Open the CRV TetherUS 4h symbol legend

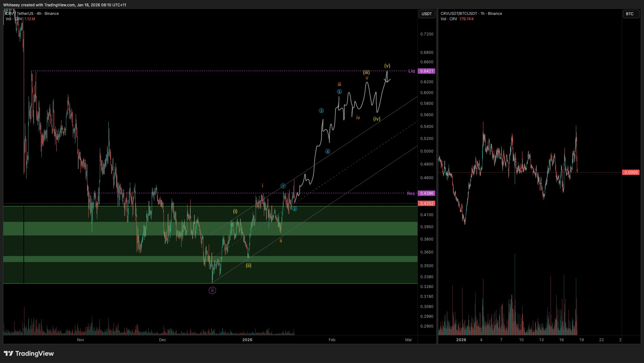pos(32,14)
